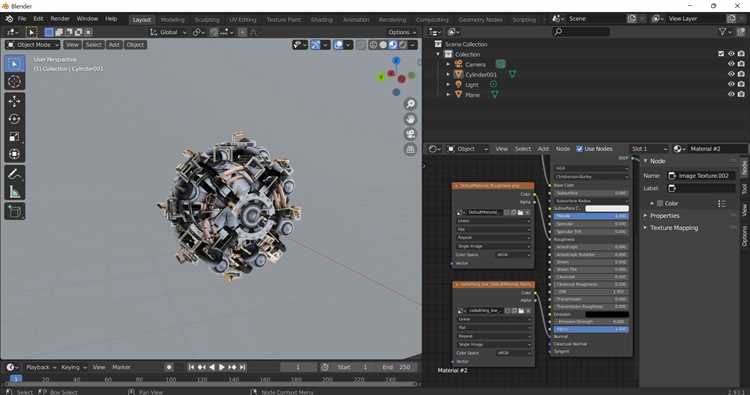Switch to the Layout workspace tab
This screenshot has height=395, width=750.
click(142, 20)
